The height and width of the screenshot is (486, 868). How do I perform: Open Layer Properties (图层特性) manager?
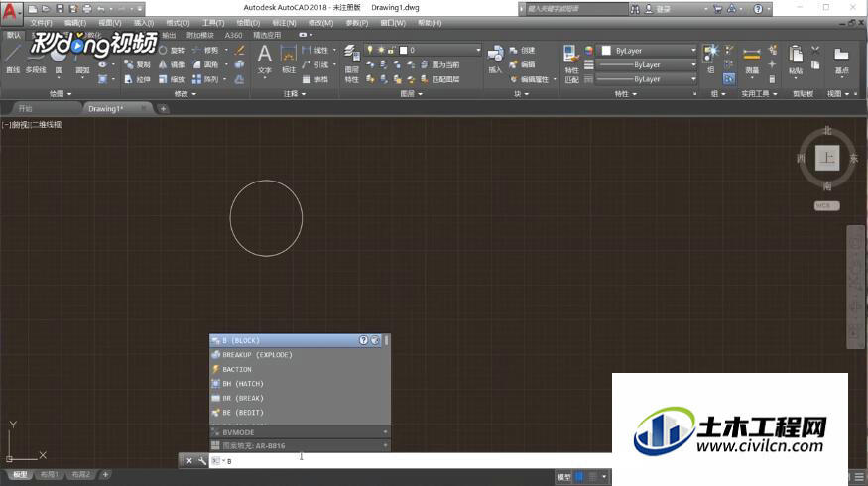[x=352, y=63]
